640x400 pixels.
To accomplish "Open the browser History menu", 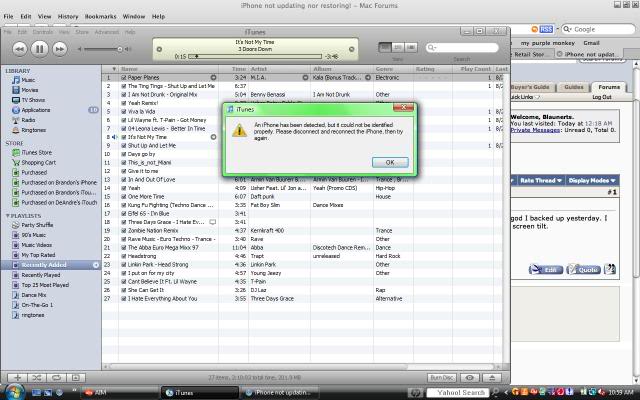I will 68,17.
